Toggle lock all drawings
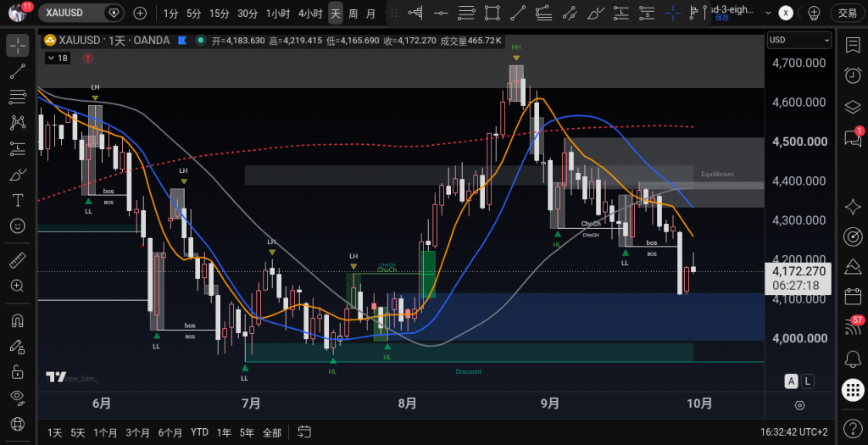This screenshot has height=445, width=868. (18, 371)
